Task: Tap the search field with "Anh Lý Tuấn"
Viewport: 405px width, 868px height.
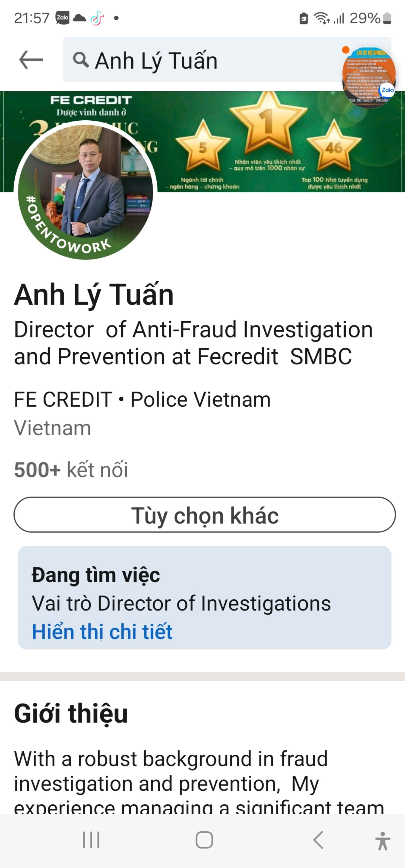Action: [202, 60]
